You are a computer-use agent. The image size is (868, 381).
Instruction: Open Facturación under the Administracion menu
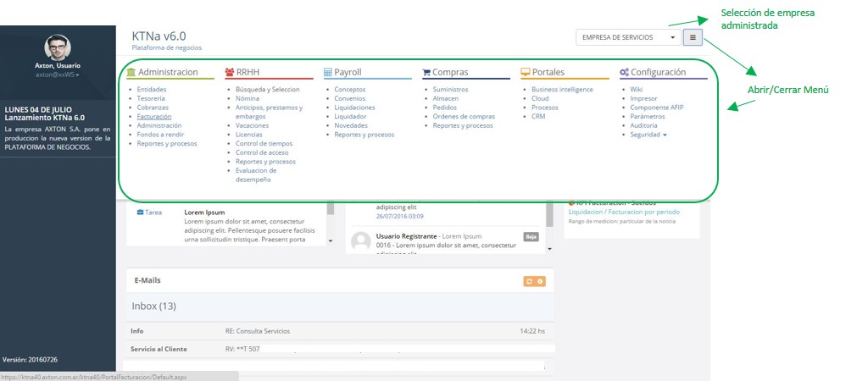(x=153, y=117)
